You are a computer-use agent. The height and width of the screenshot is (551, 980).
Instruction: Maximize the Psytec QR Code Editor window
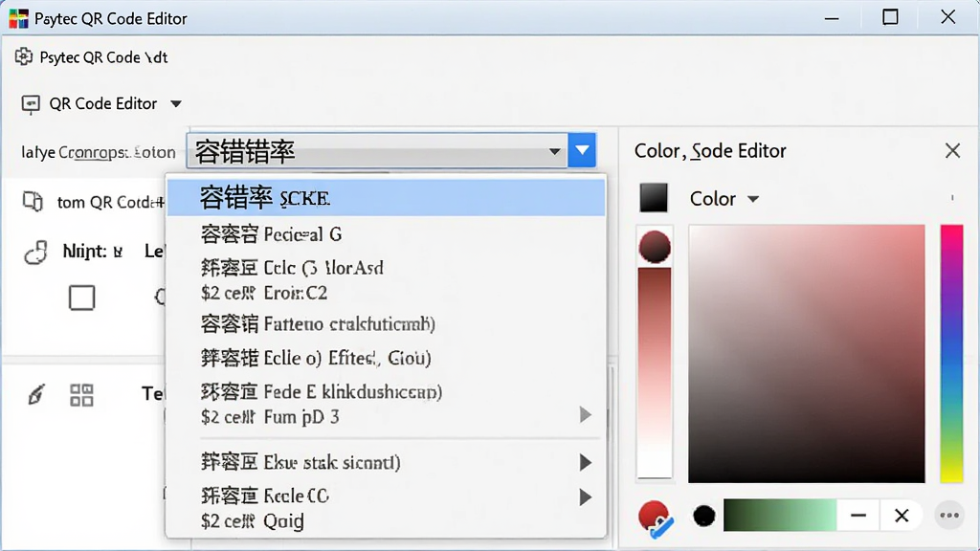point(890,17)
